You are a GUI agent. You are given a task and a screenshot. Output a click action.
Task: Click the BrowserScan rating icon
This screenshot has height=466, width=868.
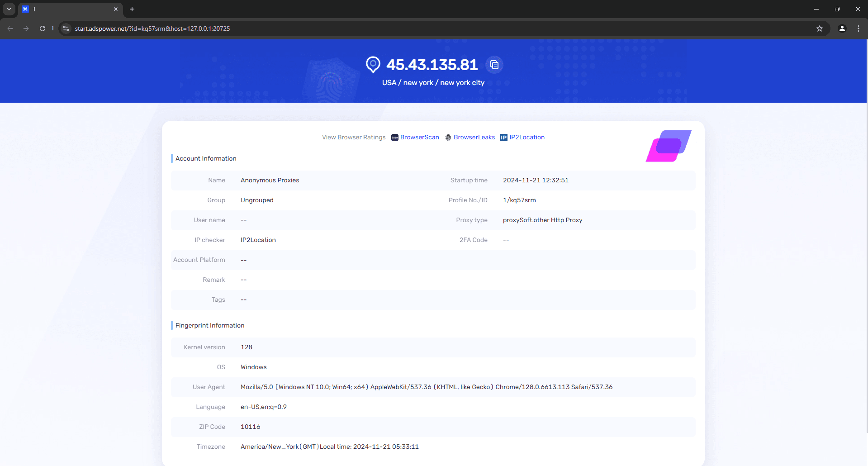[394, 137]
